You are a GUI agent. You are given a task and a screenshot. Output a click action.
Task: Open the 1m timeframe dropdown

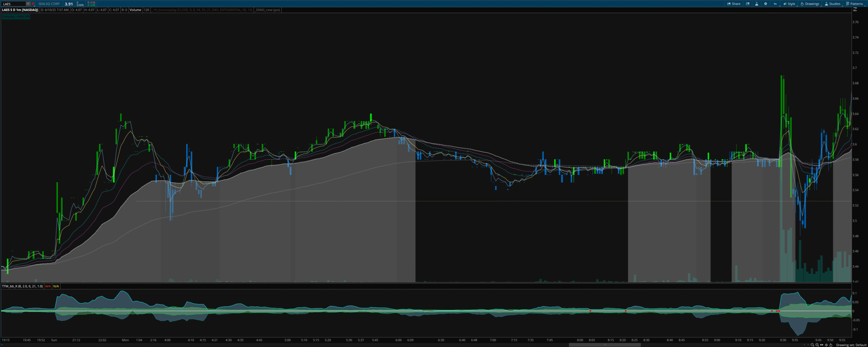[775, 4]
